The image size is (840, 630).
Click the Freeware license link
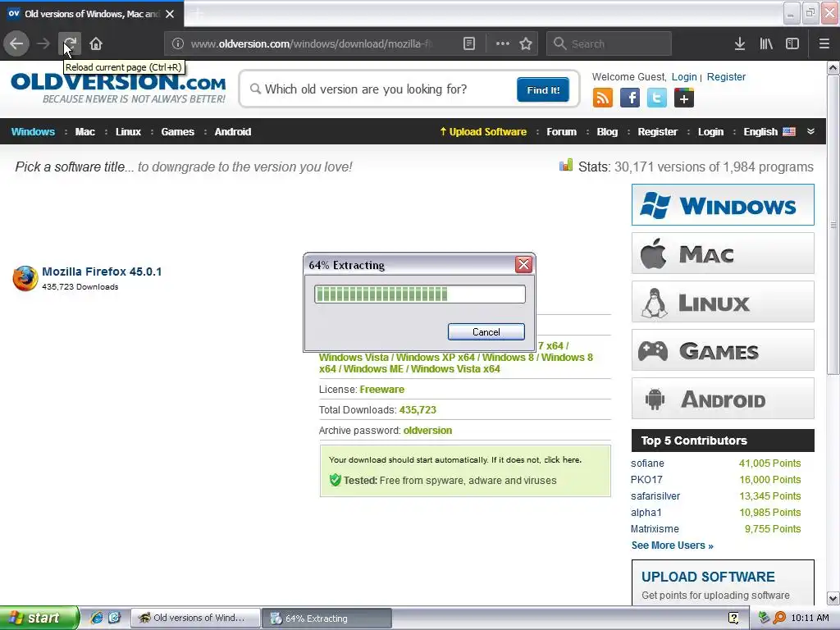pos(382,390)
